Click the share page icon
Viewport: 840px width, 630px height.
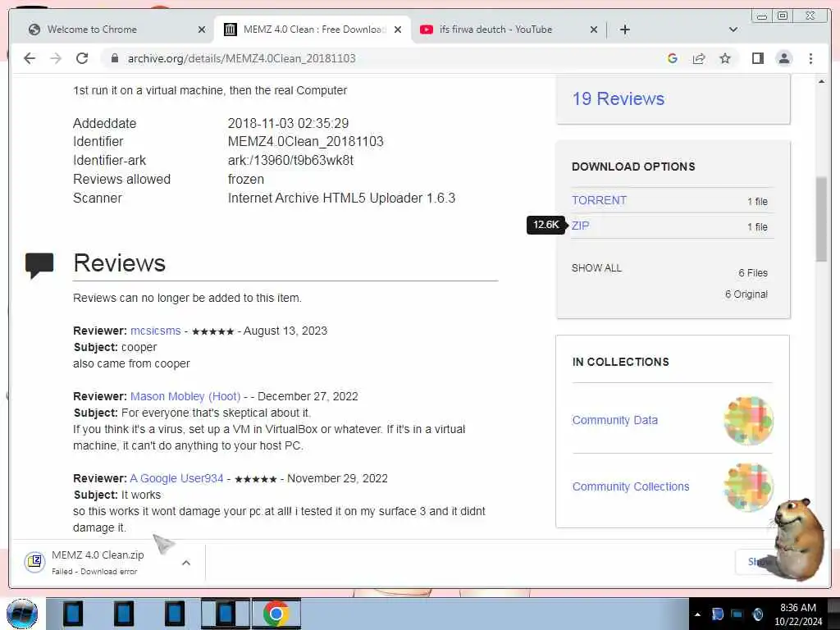click(x=699, y=58)
